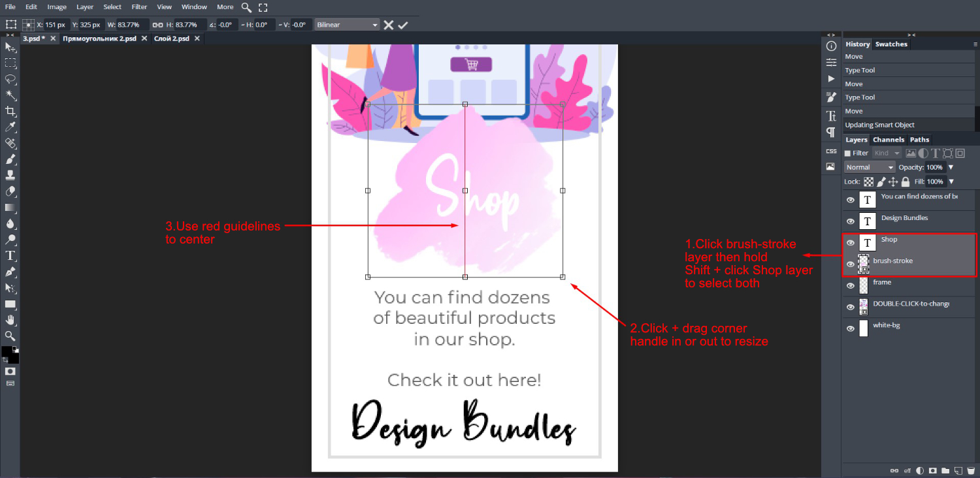The image size is (980, 478).
Task: Hide the Design Bundles layer
Action: [x=850, y=221]
